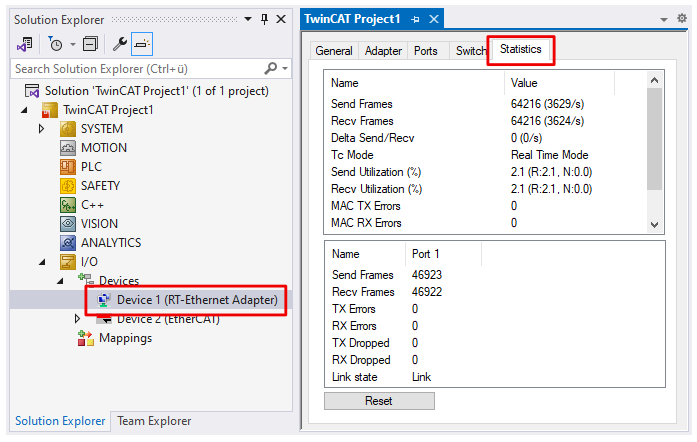Click the Devices node icon
The width and height of the screenshot is (697, 442).
point(86,279)
